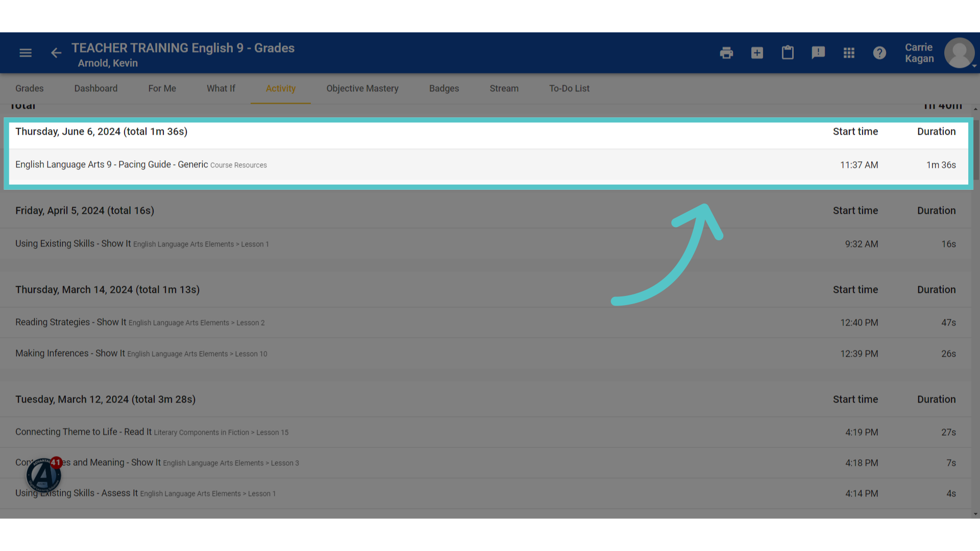Click the vertical scrollbar thumb
Viewport: 980px width, 551px height.
975,149
